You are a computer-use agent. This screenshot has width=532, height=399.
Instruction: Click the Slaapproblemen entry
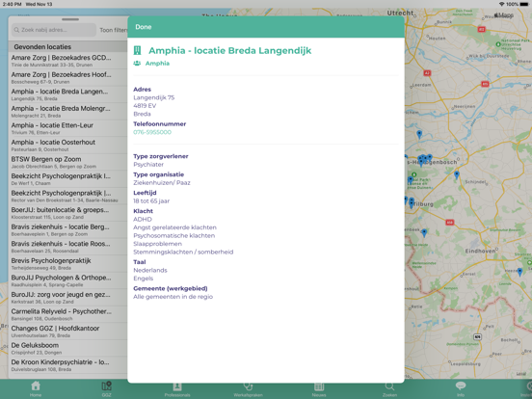(157, 244)
